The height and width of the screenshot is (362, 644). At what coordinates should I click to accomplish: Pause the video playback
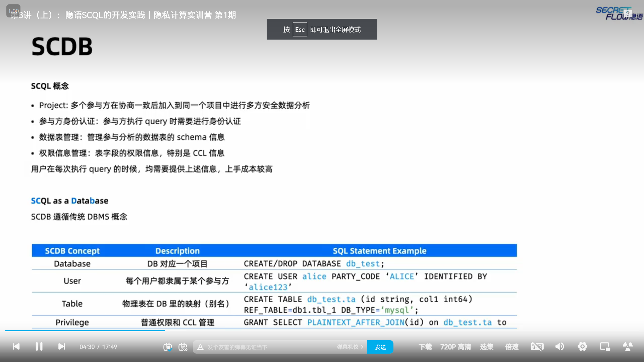(x=39, y=347)
